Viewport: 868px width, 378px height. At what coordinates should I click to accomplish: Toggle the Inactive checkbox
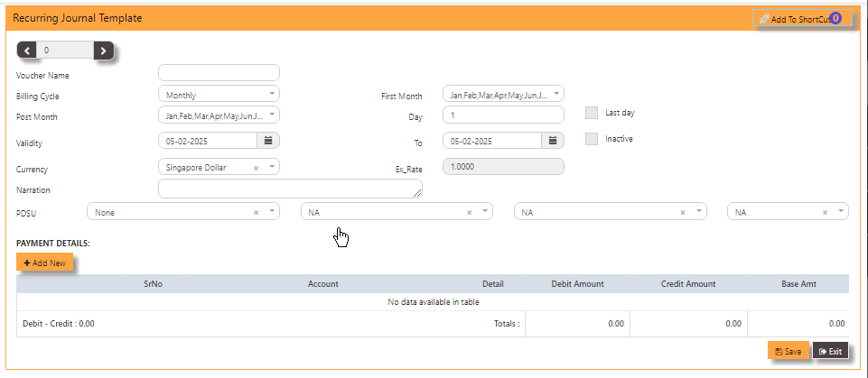(592, 139)
